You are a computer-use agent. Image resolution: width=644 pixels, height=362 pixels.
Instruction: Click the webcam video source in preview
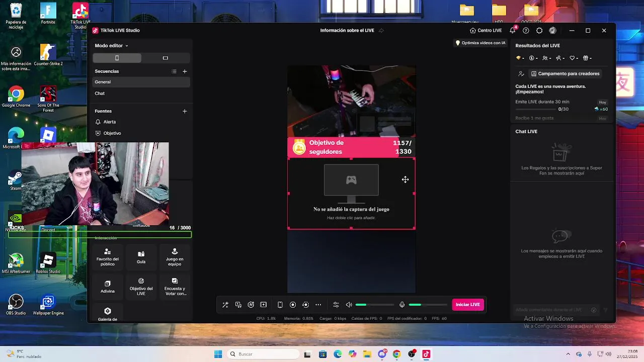(x=351, y=101)
